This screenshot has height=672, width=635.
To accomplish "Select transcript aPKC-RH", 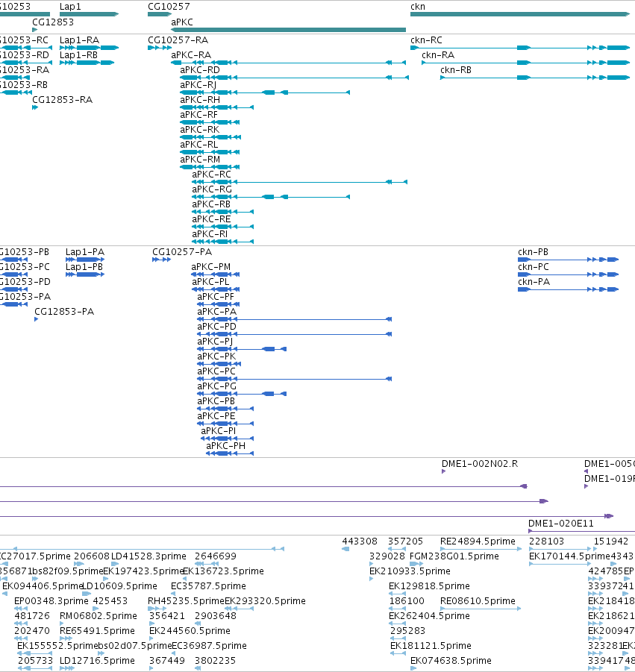I will tap(200, 100).
